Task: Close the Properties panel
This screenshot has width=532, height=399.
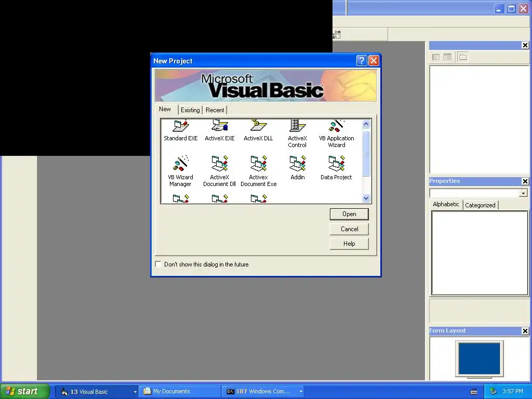Action: pos(525,181)
